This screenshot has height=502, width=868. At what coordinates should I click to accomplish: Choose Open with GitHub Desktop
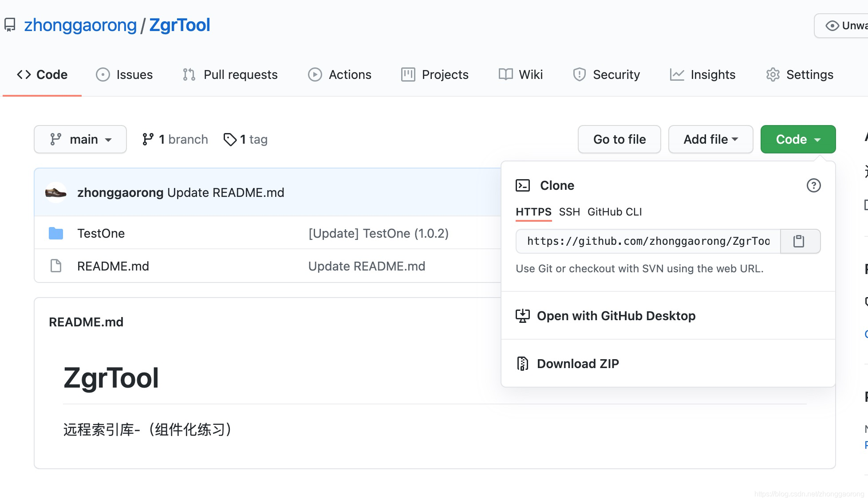[x=615, y=316]
